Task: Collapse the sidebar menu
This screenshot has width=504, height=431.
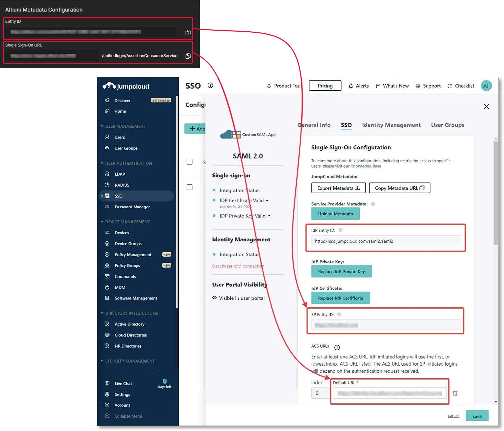Action: pos(128,416)
